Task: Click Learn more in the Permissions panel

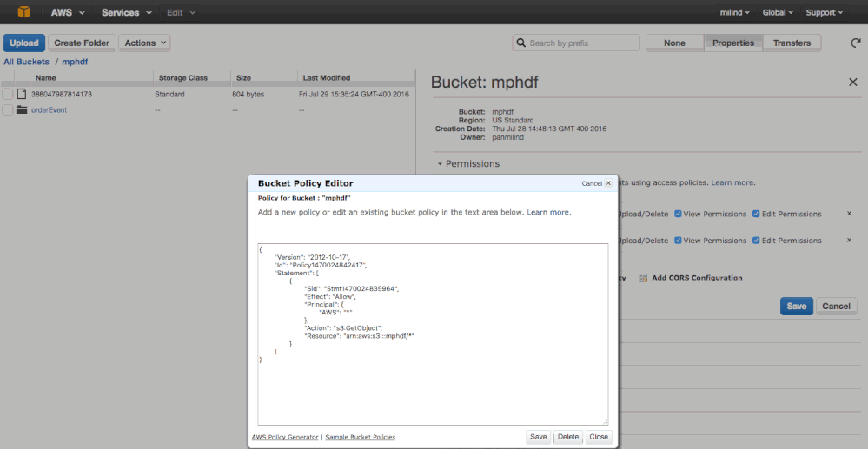Action: pyautogui.click(x=732, y=182)
